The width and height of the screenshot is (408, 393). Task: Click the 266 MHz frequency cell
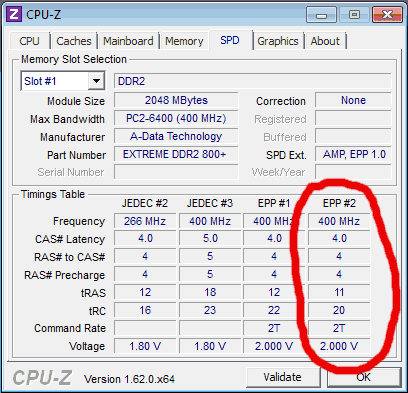click(x=145, y=221)
